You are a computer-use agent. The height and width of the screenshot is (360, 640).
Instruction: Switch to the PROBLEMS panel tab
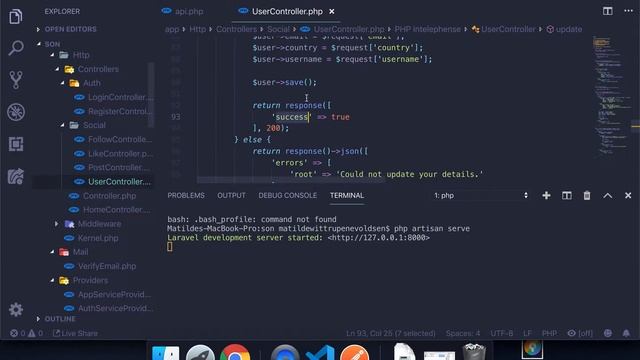tap(186, 196)
